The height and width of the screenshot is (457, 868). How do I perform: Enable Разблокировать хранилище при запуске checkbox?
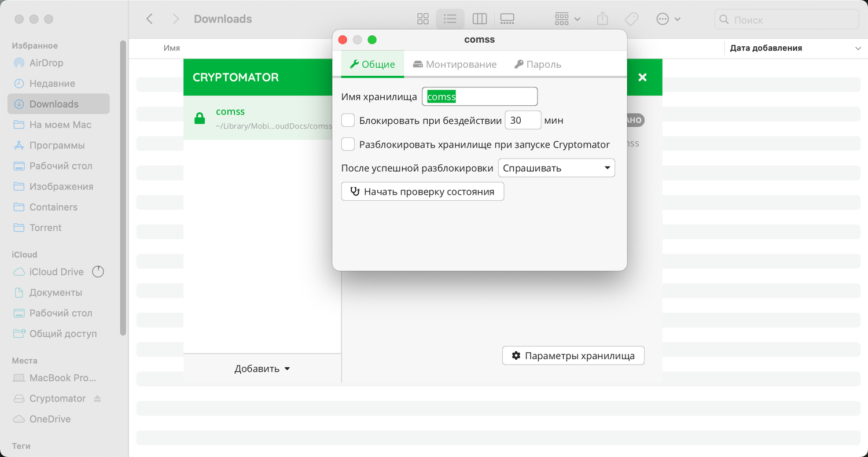pyautogui.click(x=348, y=144)
